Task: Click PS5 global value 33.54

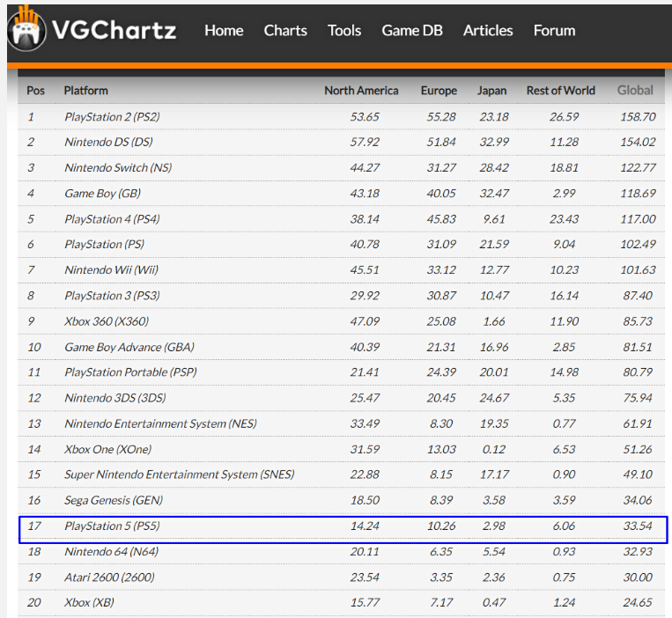Action: pyautogui.click(x=638, y=526)
